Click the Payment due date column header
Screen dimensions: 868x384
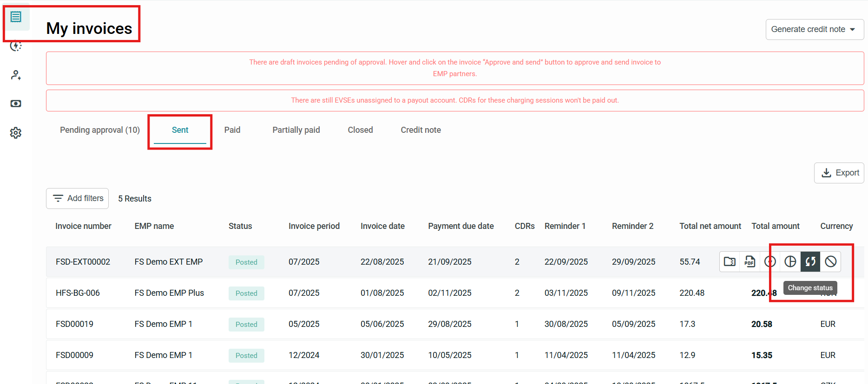coord(461,226)
